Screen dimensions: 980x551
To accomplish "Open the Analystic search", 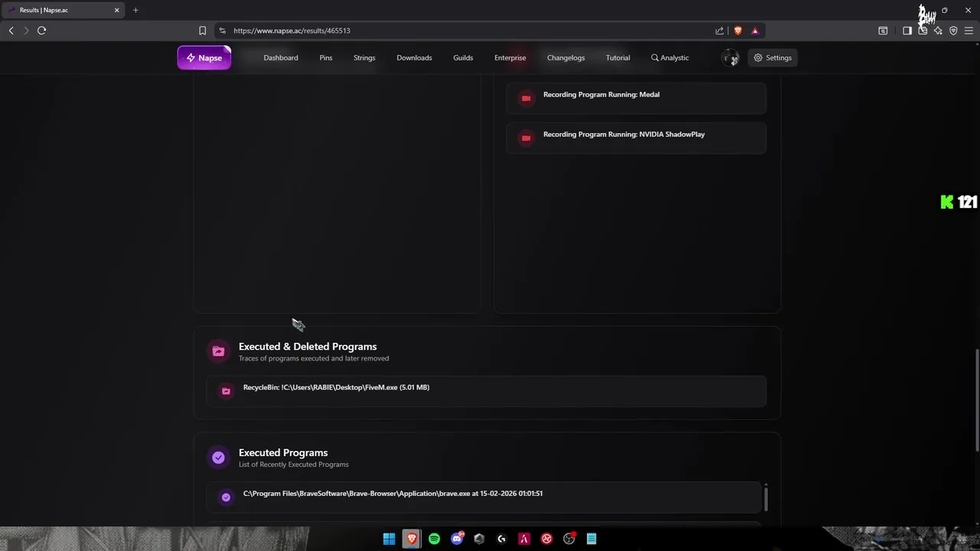I will point(670,57).
